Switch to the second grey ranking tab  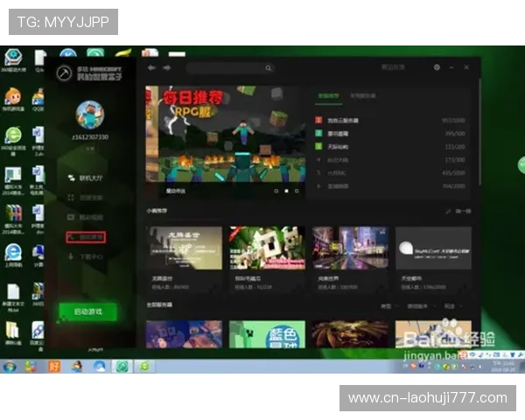[363, 95]
